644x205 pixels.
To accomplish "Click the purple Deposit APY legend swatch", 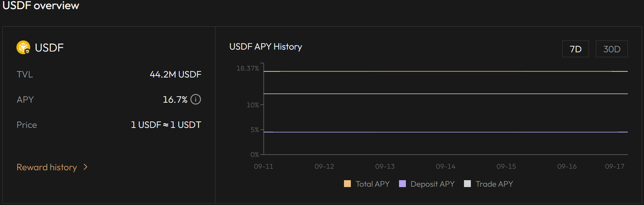I will pyautogui.click(x=402, y=184).
